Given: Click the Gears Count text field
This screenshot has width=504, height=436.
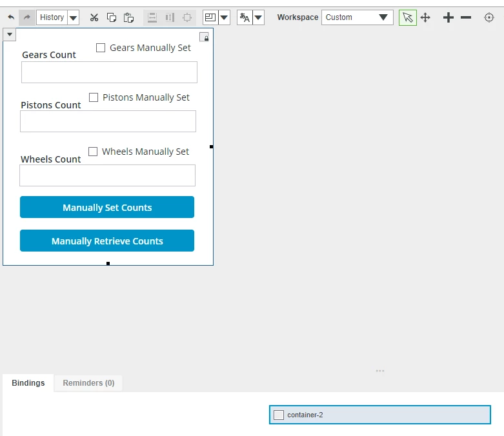Looking at the screenshot, I should (109, 72).
